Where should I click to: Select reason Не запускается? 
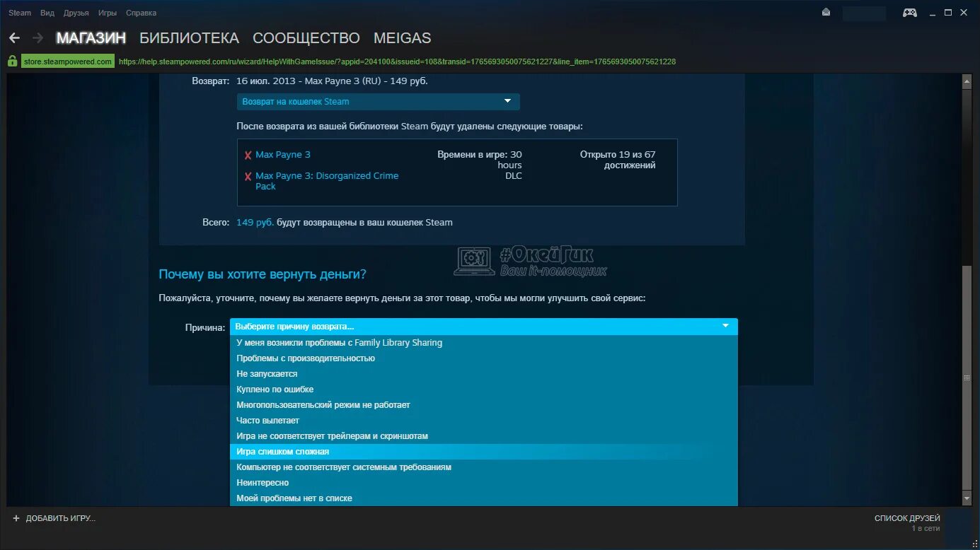483,374
